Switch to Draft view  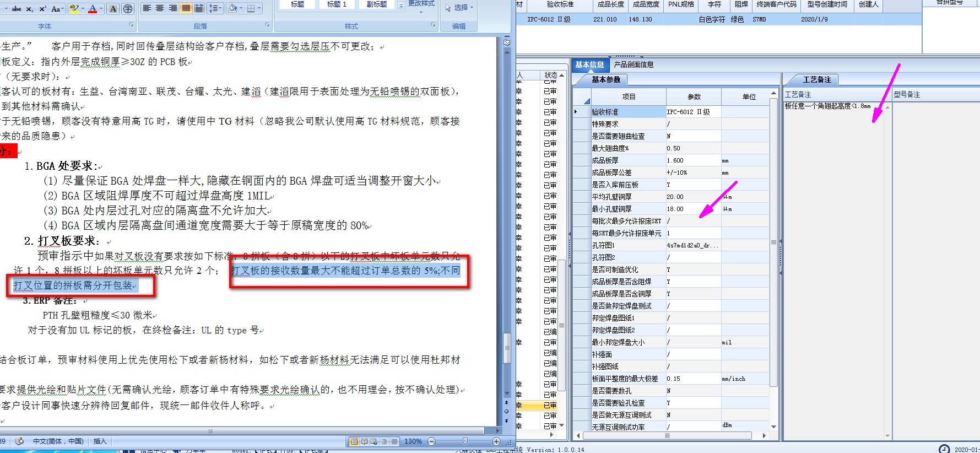click(394, 441)
